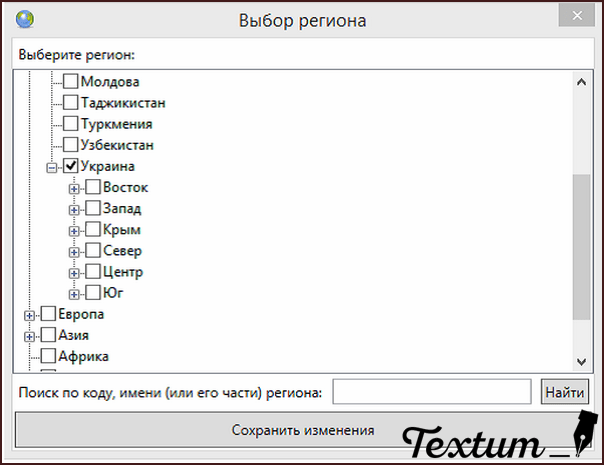
Task: Click the Найти button
Action: click(565, 392)
